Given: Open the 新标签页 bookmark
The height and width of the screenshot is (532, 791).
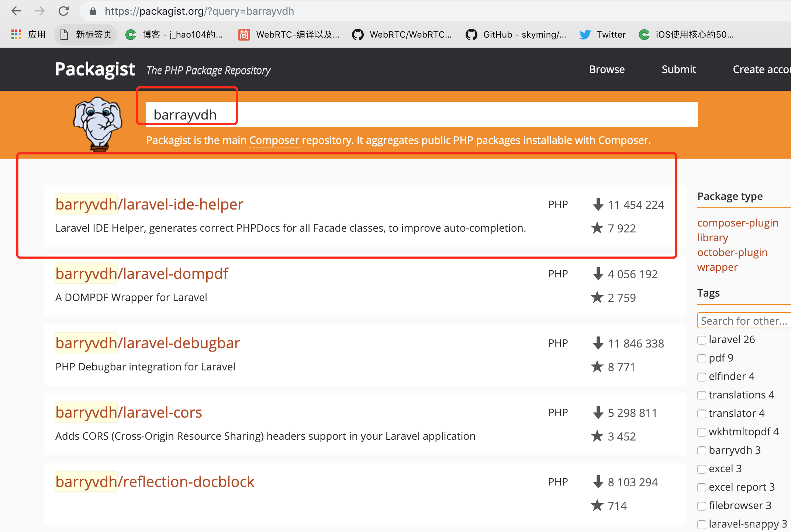Looking at the screenshot, I should point(86,35).
